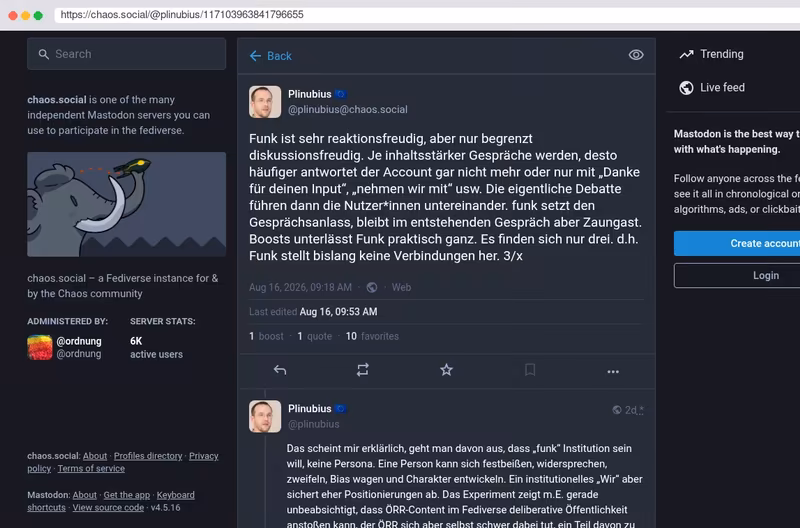Favorite the main post with star
This screenshot has width=800, height=528.
tap(446, 370)
